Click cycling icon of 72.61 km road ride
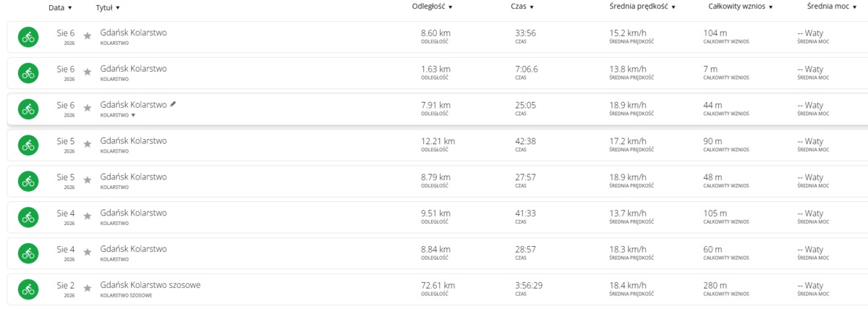This screenshot has width=868, height=309. pyautogui.click(x=28, y=289)
